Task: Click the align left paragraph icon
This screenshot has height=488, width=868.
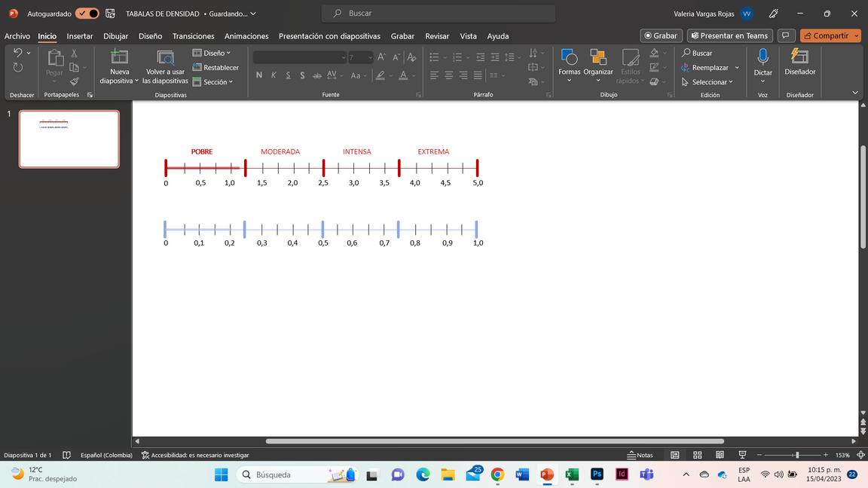Action: point(434,75)
